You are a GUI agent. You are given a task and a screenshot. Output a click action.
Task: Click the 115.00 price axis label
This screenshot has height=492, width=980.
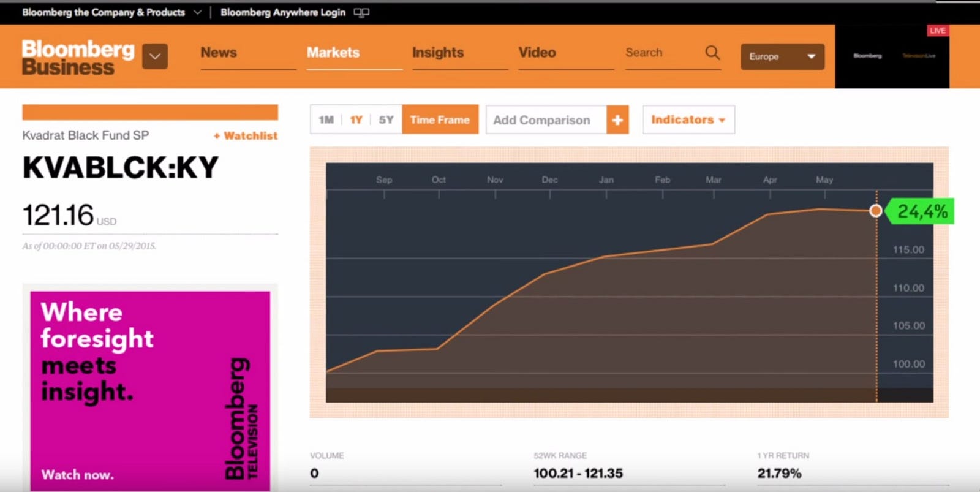(x=908, y=249)
